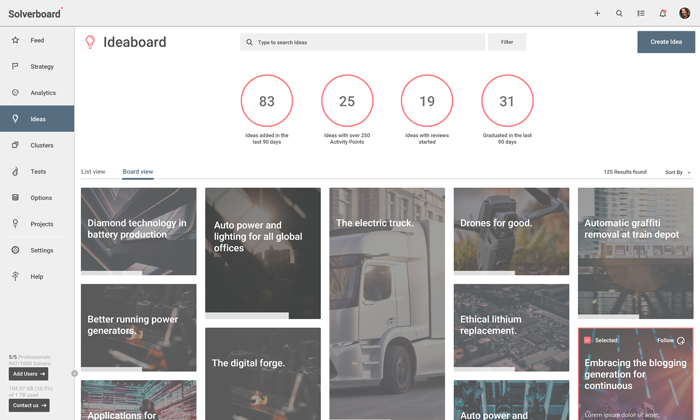Open search from the top bar magnifier

(x=619, y=13)
